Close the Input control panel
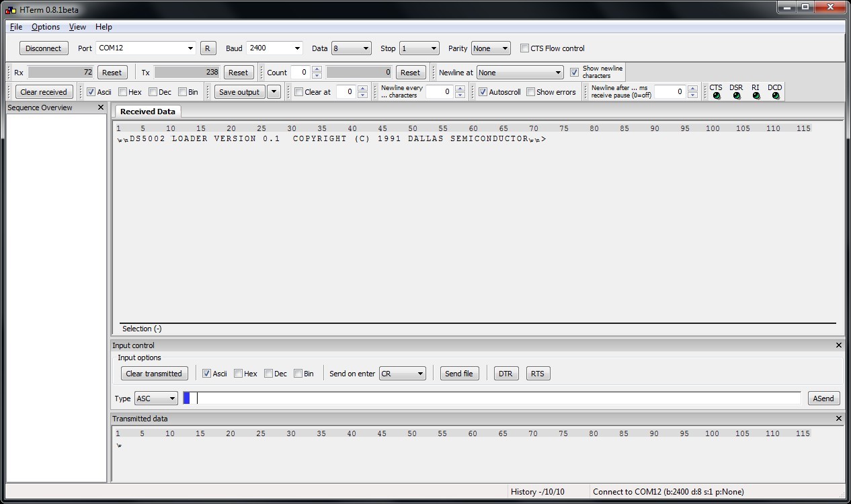This screenshot has height=504, width=851. 838,345
